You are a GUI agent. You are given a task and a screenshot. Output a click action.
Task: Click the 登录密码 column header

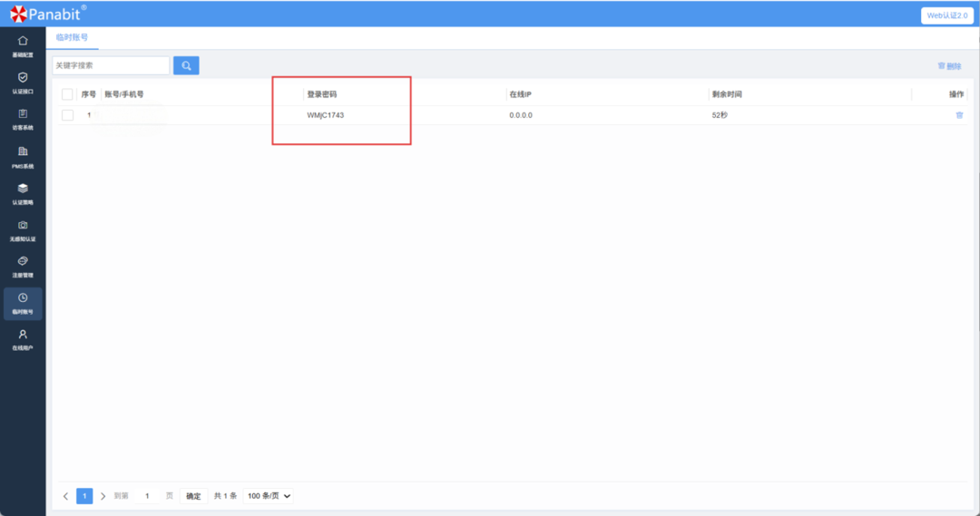click(322, 94)
